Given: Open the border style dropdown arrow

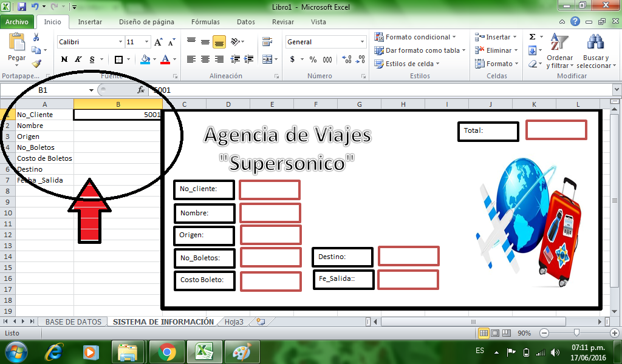Looking at the screenshot, I should tap(129, 59).
